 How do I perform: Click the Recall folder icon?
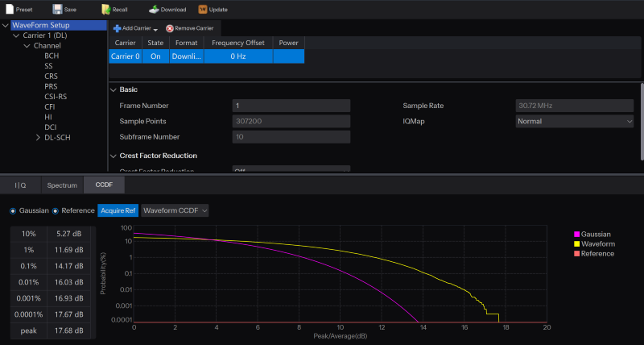[106, 9]
